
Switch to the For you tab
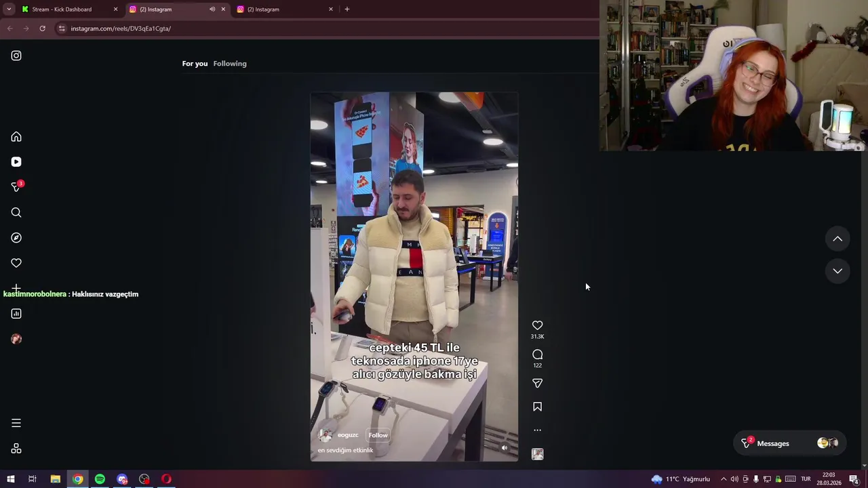point(195,64)
